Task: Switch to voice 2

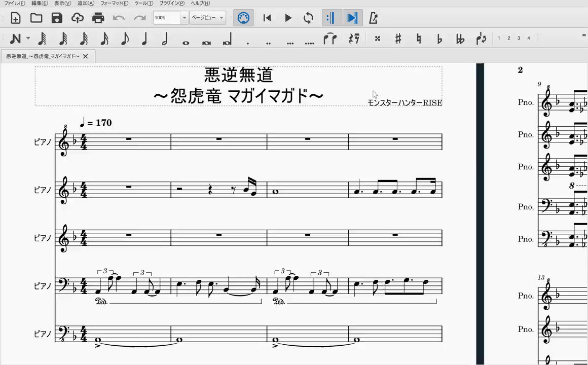Action: 509,38
